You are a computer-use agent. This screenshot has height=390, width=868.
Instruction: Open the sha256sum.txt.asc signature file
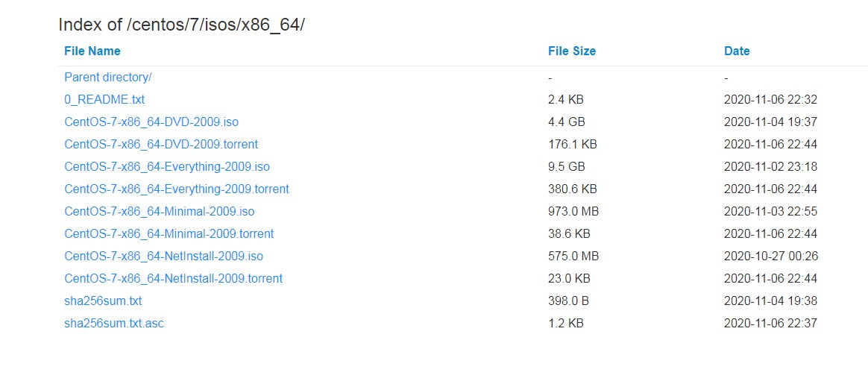tap(114, 323)
